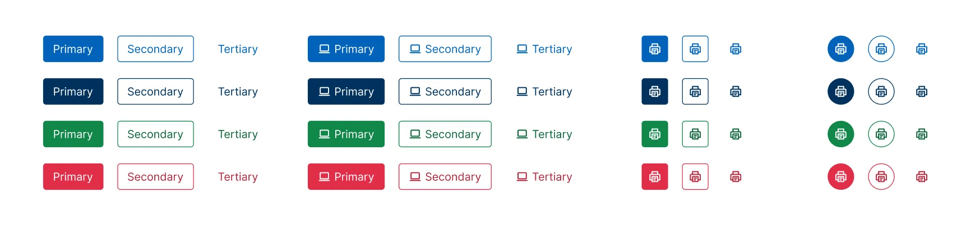Click the navy filled circular printer button
980x234 pixels.
840,91
